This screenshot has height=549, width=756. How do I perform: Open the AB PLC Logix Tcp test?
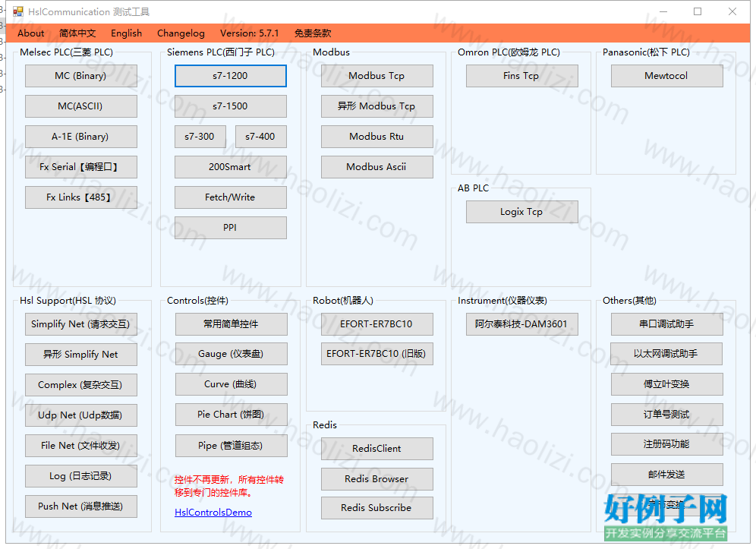[521, 212]
